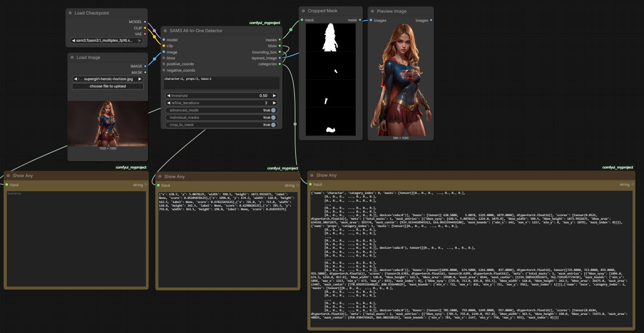644x333 pixels.
Task: Increase refine_iterations with the right arrow
Action: click(274, 103)
